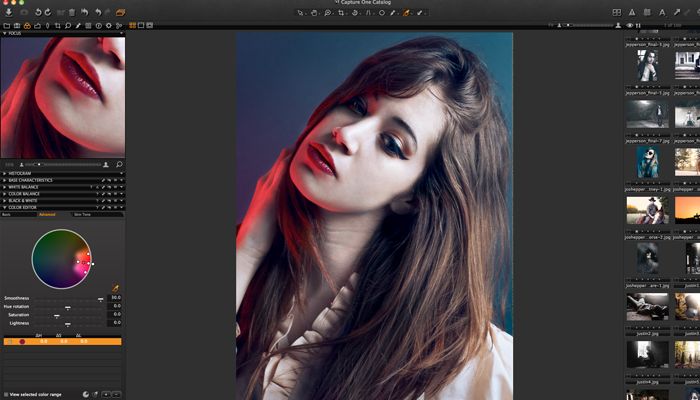Click the browser grid view icon at top right
Screen dimensions: 700x400
(x=617, y=12)
